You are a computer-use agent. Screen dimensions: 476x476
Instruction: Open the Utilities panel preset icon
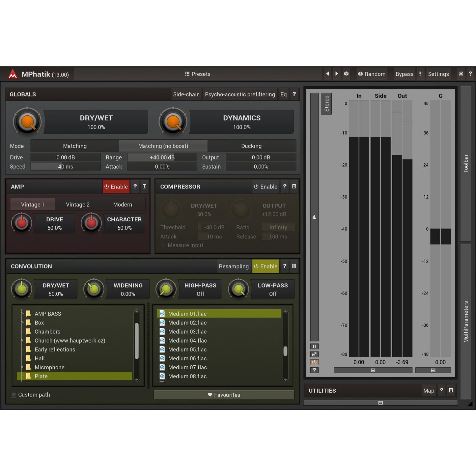point(451,390)
